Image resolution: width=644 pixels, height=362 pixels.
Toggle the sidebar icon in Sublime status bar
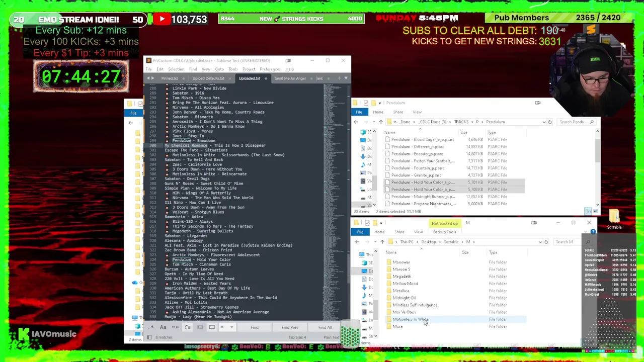pyautogui.click(x=149, y=337)
